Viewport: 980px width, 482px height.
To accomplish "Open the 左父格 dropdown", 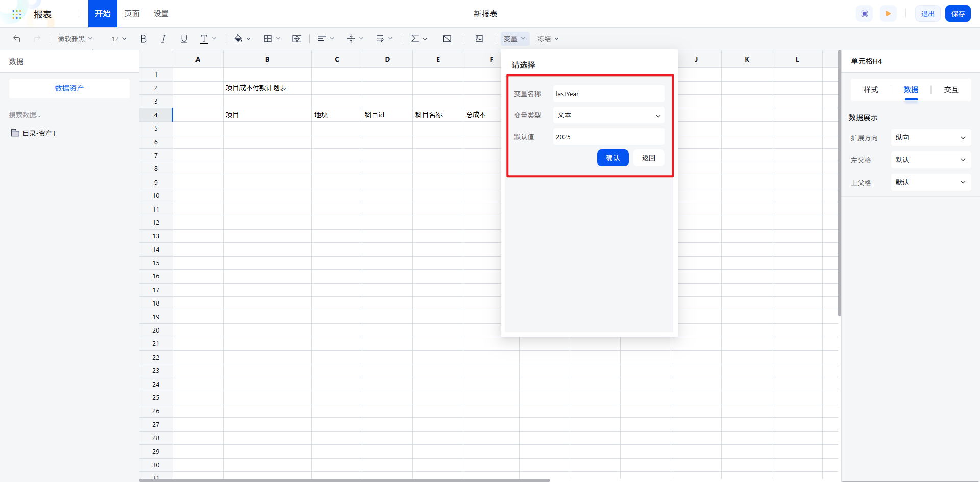I will 931,160.
